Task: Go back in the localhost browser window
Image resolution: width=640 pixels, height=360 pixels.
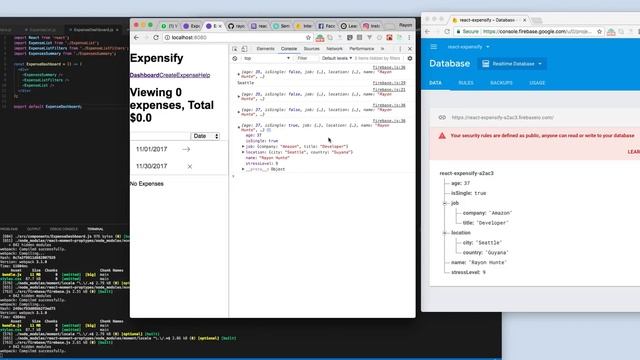Action: pyautogui.click(x=136, y=37)
